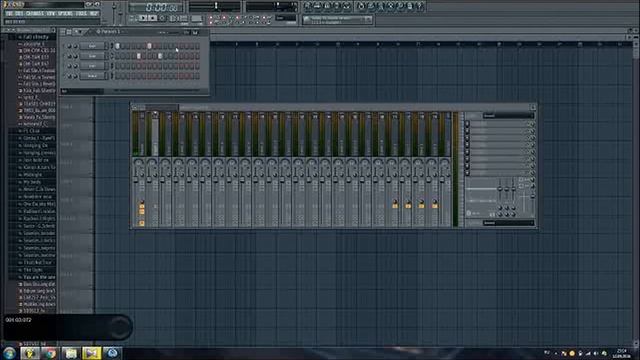The height and width of the screenshot is (360, 640).
Task: Select the first channel button in sequencer
Action: click(93, 46)
